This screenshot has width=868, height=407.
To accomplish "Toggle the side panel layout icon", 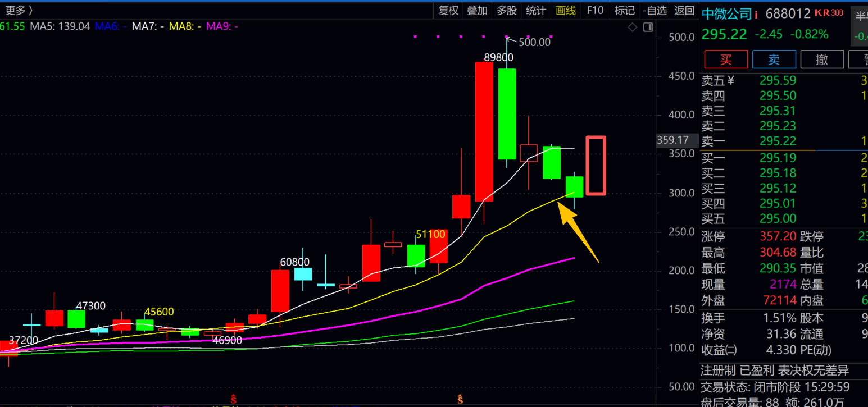I will (648, 27).
